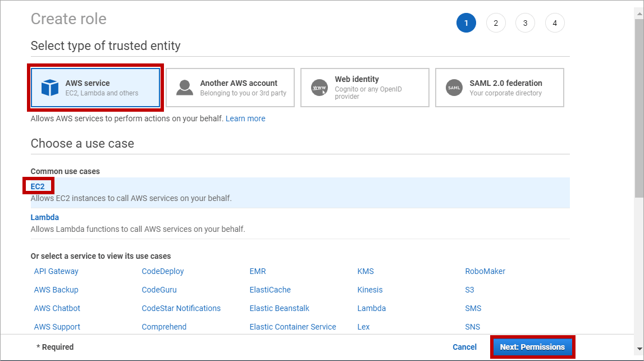This screenshot has height=361, width=644.
Task: Go to step 1 indicator
Action: 466,23
